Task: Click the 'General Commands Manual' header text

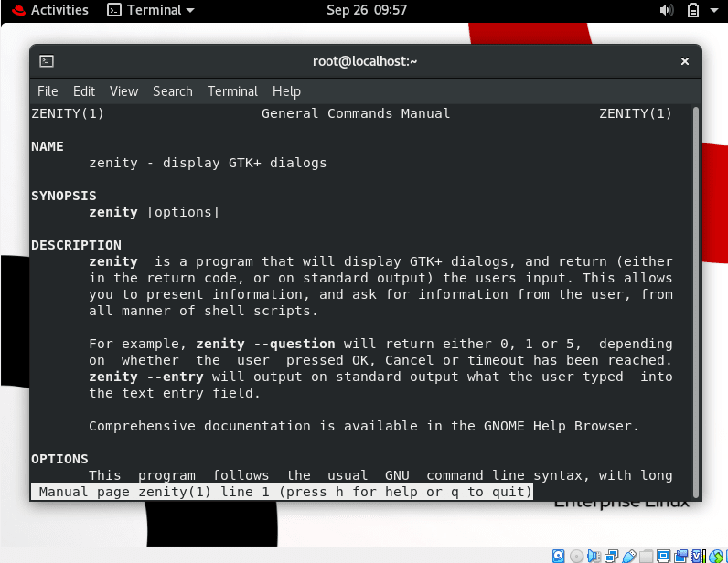Action: click(x=356, y=113)
